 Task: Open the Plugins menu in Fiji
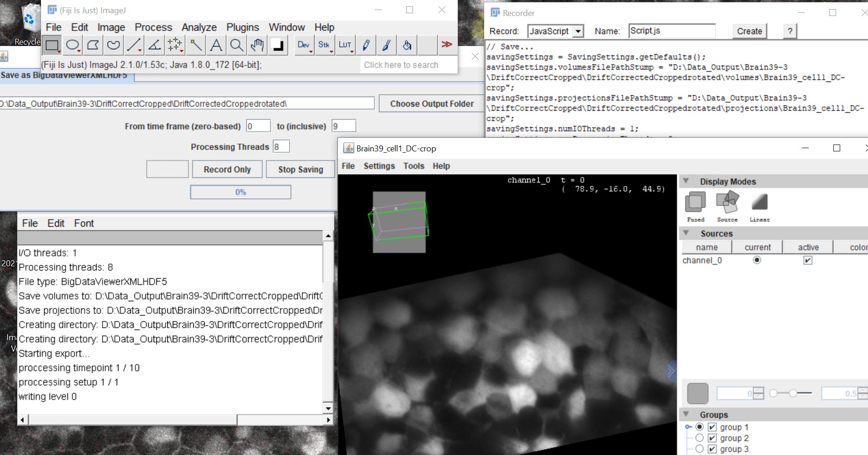point(243,27)
